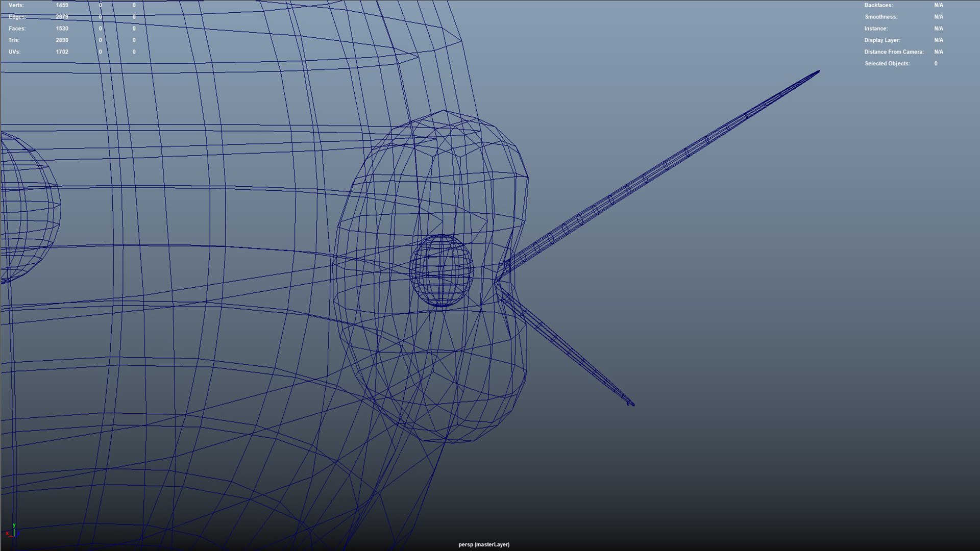Click the tip of the lower short whisker

(x=632, y=404)
